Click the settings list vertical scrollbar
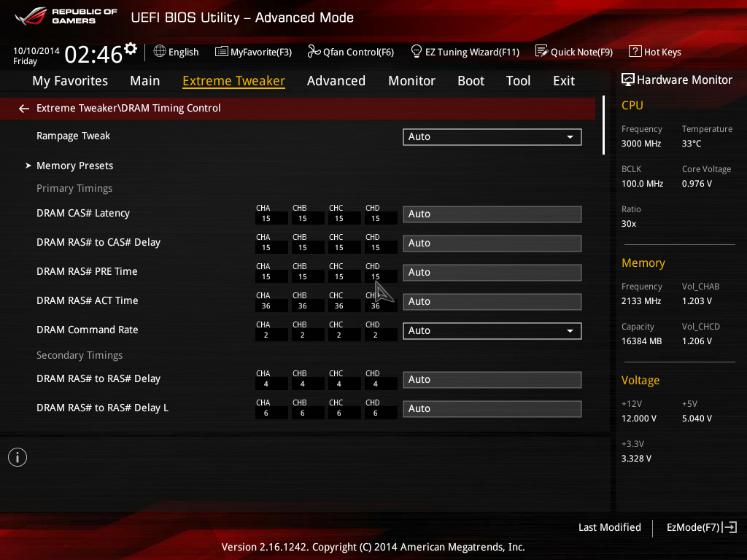 [x=603, y=125]
